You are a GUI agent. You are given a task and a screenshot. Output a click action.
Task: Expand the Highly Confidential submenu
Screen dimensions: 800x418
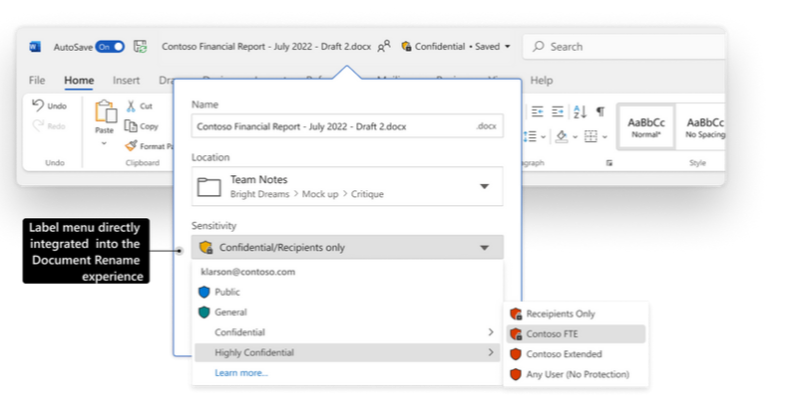pyautogui.click(x=347, y=353)
